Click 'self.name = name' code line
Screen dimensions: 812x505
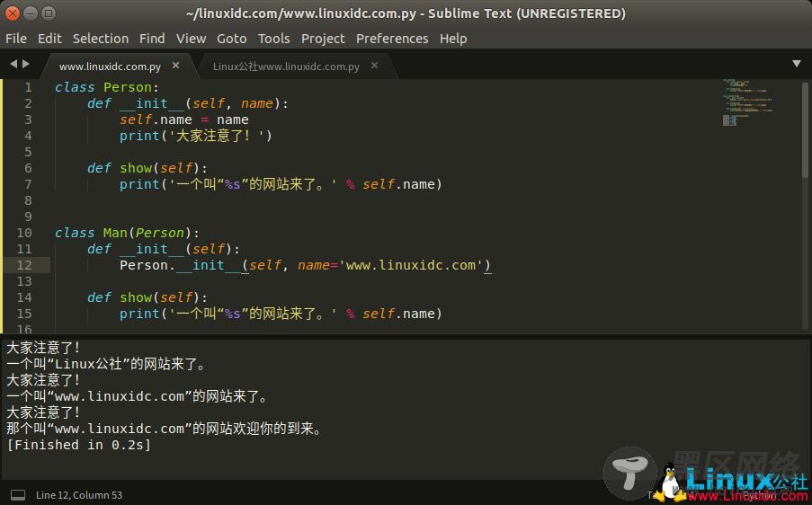(x=183, y=120)
